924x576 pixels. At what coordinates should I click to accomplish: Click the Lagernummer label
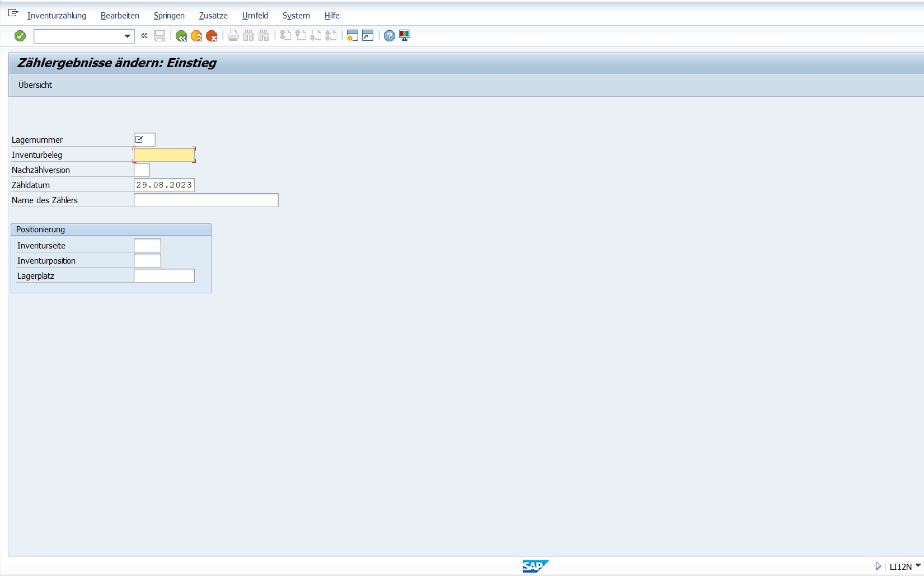tap(37, 140)
